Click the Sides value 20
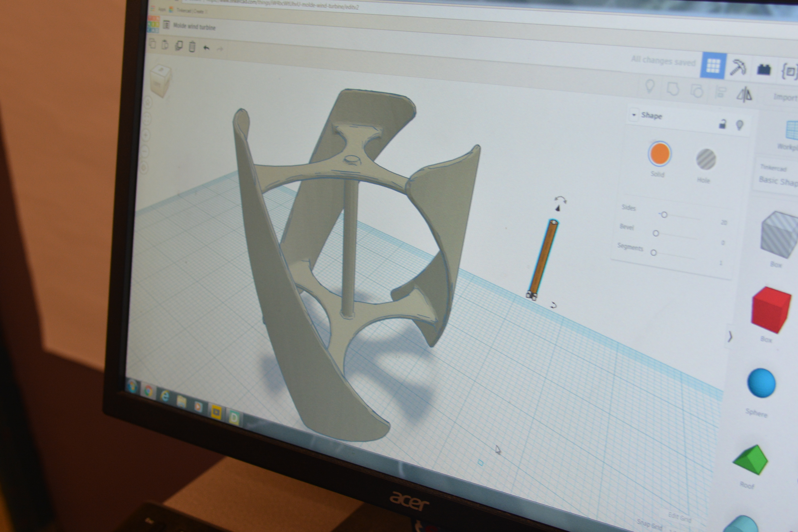The width and height of the screenshot is (798, 532). click(724, 223)
